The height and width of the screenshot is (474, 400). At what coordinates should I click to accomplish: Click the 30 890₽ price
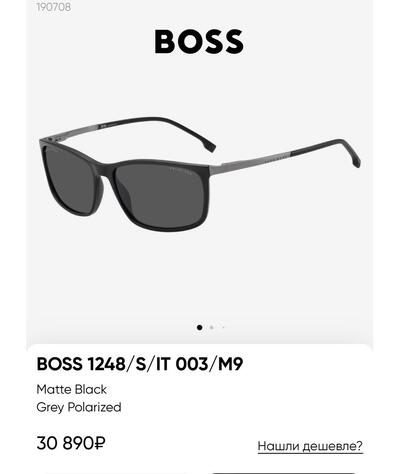pyautogui.click(x=71, y=443)
